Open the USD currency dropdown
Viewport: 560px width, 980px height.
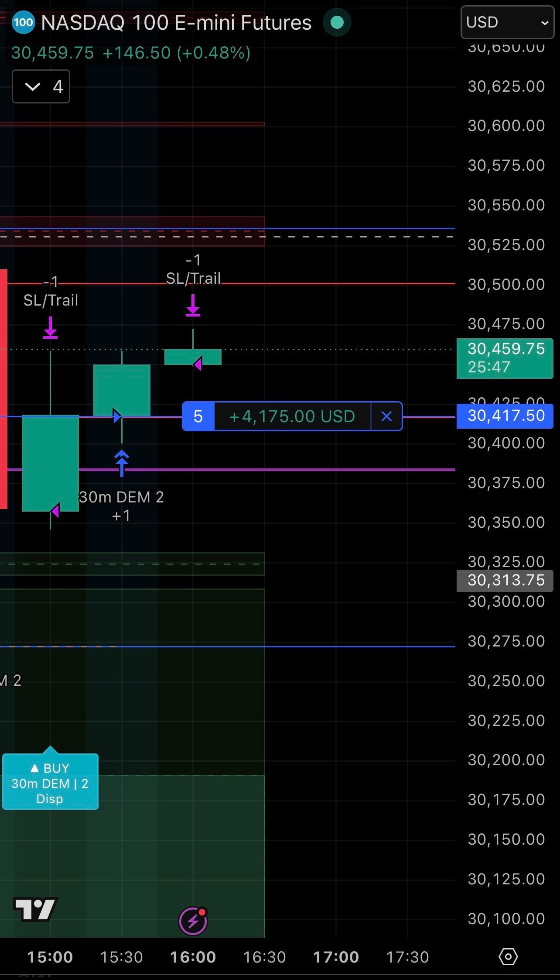click(x=507, y=22)
